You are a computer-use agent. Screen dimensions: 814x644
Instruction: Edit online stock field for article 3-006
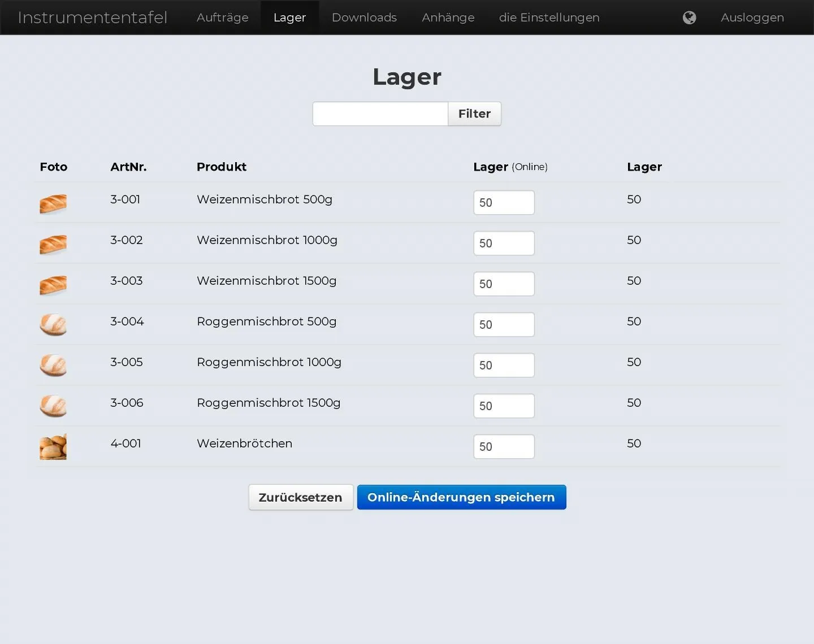tap(504, 406)
